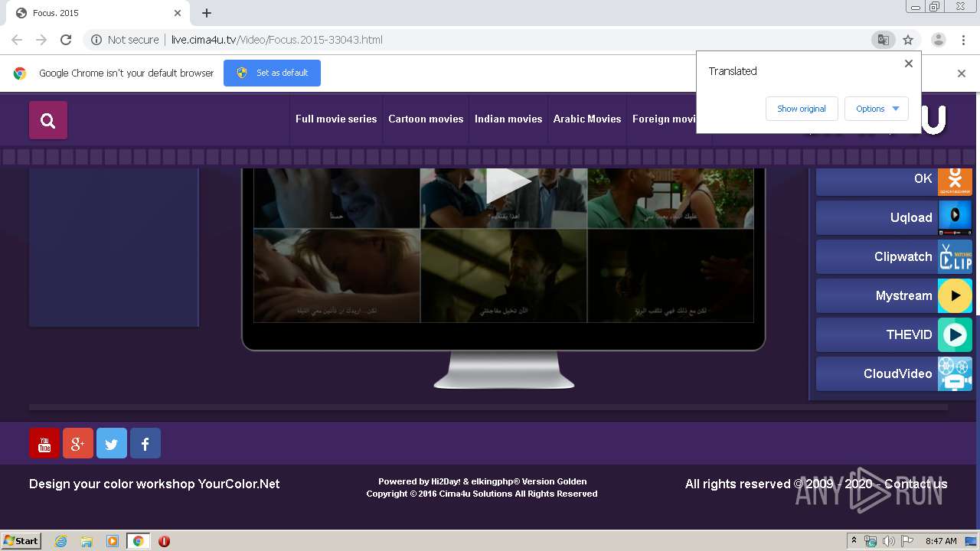
Task: Dismiss the default browser infobar
Action: click(962, 73)
